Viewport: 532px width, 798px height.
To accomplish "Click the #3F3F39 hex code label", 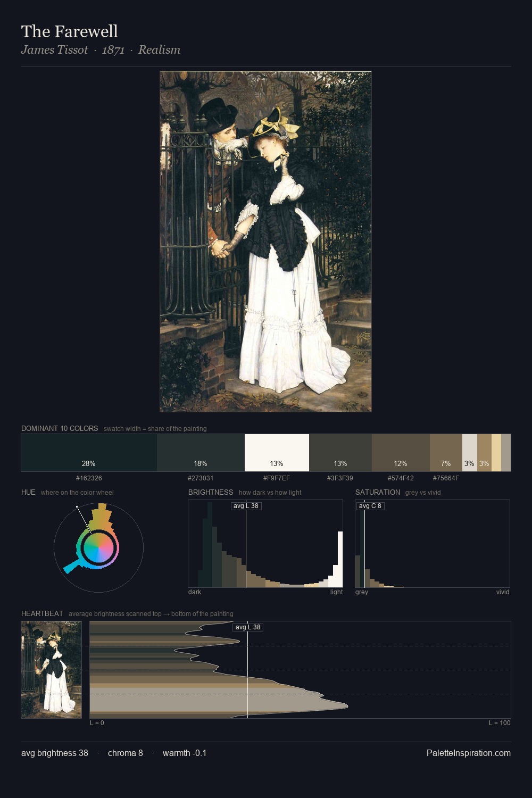I will [340, 478].
